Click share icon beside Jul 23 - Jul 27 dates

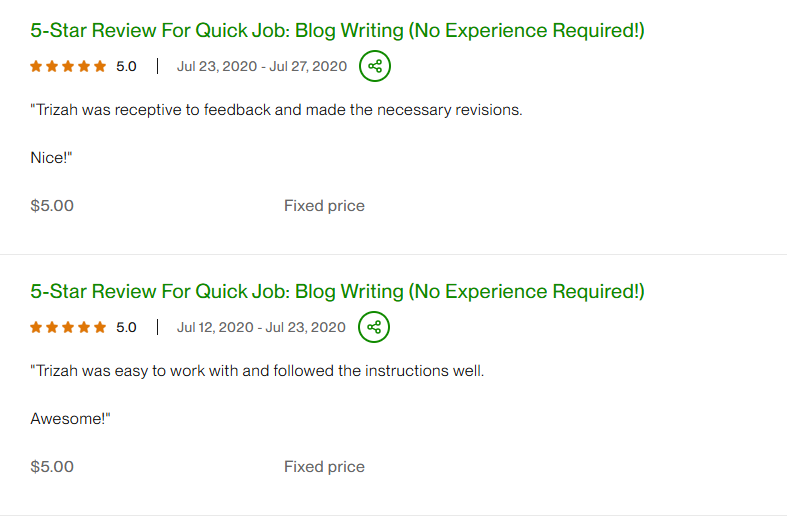[375, 66]
